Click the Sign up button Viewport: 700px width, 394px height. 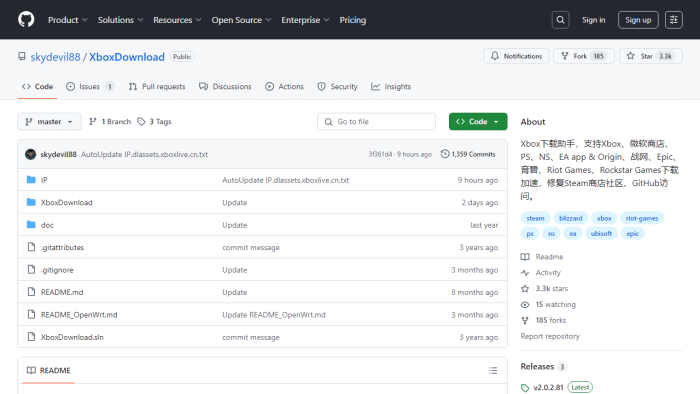pyautogui.click(x=638, y=20)
